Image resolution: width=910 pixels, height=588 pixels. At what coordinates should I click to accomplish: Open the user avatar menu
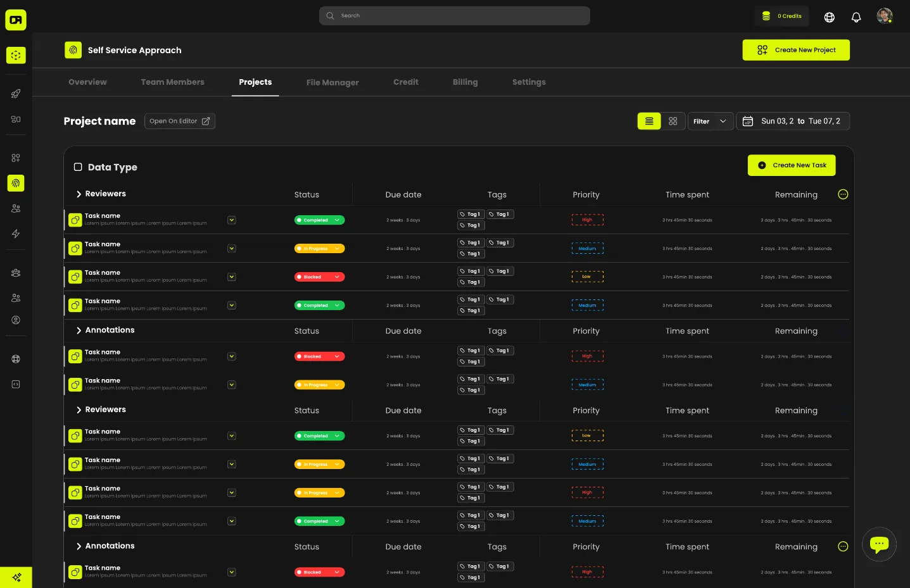[885, 16]
